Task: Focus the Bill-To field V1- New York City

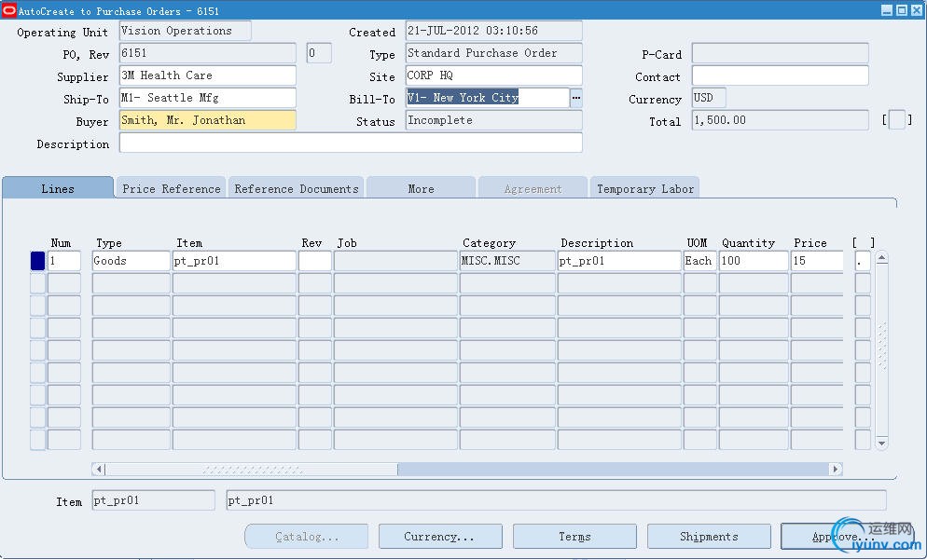Action: [488, 98]
